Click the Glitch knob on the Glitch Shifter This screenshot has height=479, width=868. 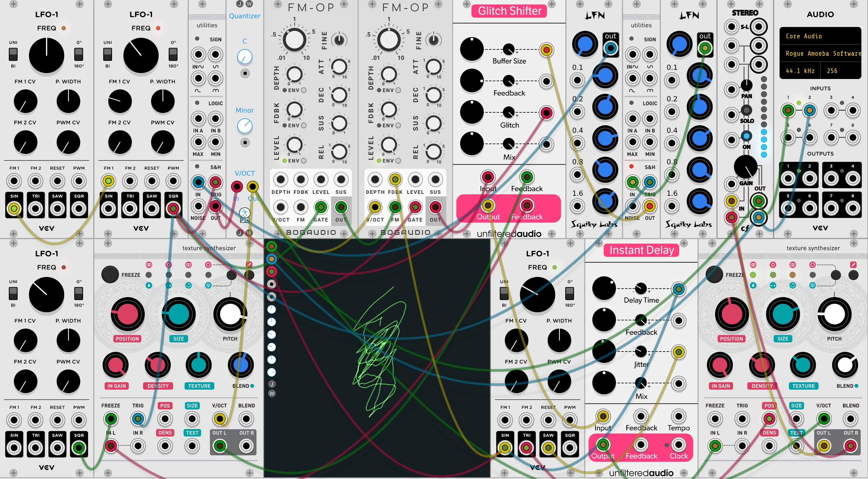472,112
